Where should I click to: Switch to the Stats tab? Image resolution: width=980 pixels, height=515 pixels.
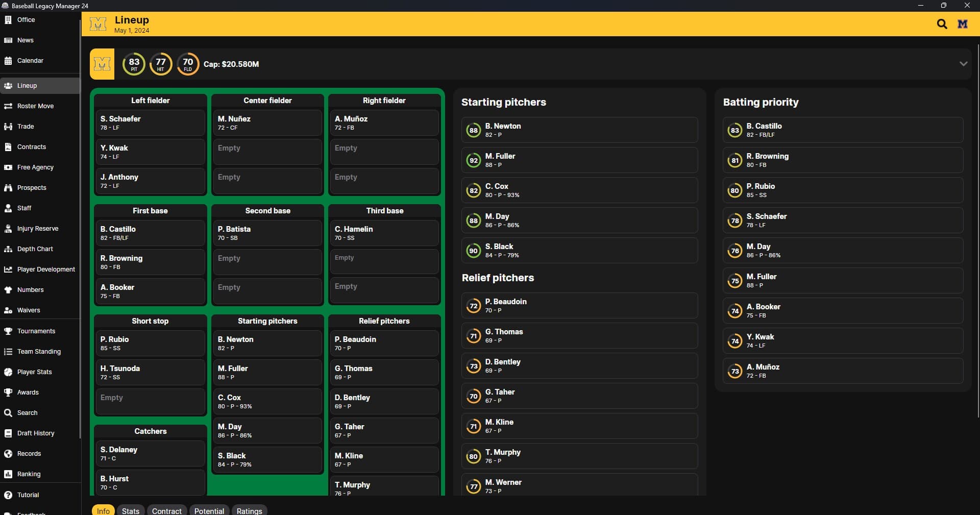point(131,510)
